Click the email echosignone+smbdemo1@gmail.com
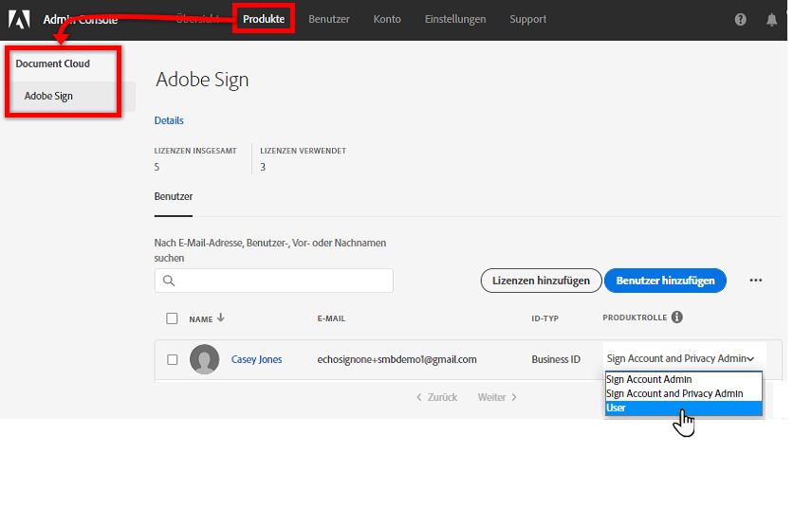Image resolution: width=812 pixels, height=508 pixels. pyautogui.click(x=397, y=359)
